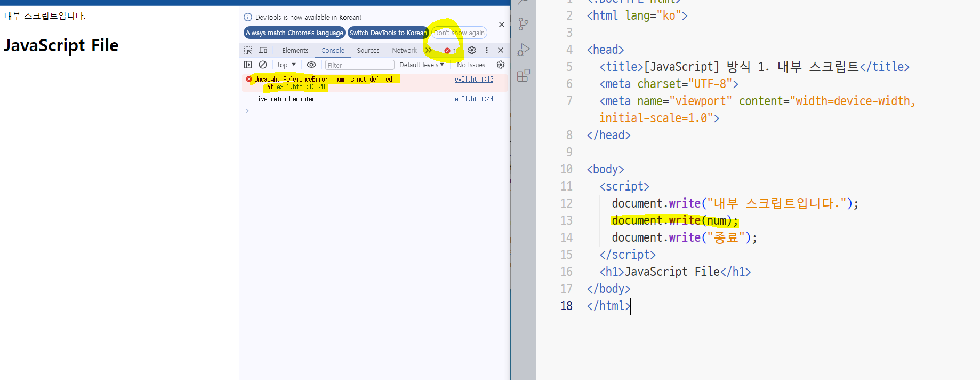Select the inspect element picker icon
The width and height of the screenshot is (980, 380).
click(x=248, y=50)
